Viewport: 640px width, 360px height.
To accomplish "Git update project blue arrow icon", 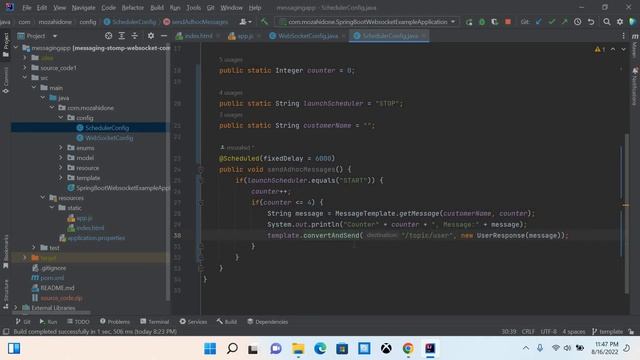I will [539, 22].
